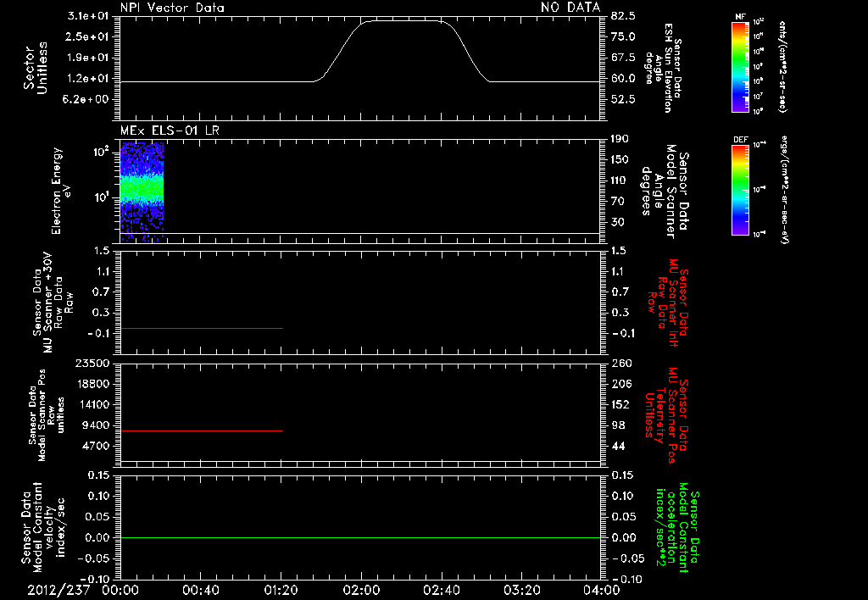Click the green constant velocity line

click(359, 537)
